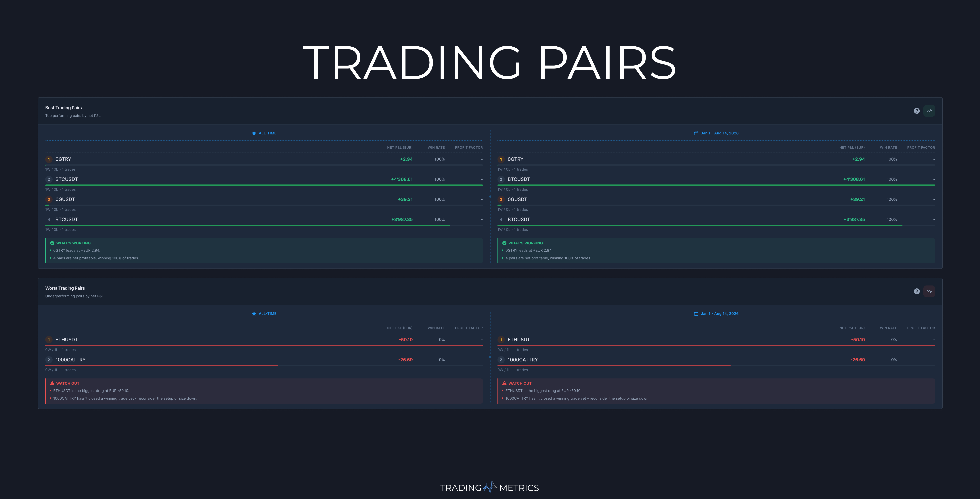Click the checkmark icon in all-time What's Working
Image resolution: width=980 pixels, height=499 pixels.
52,243
